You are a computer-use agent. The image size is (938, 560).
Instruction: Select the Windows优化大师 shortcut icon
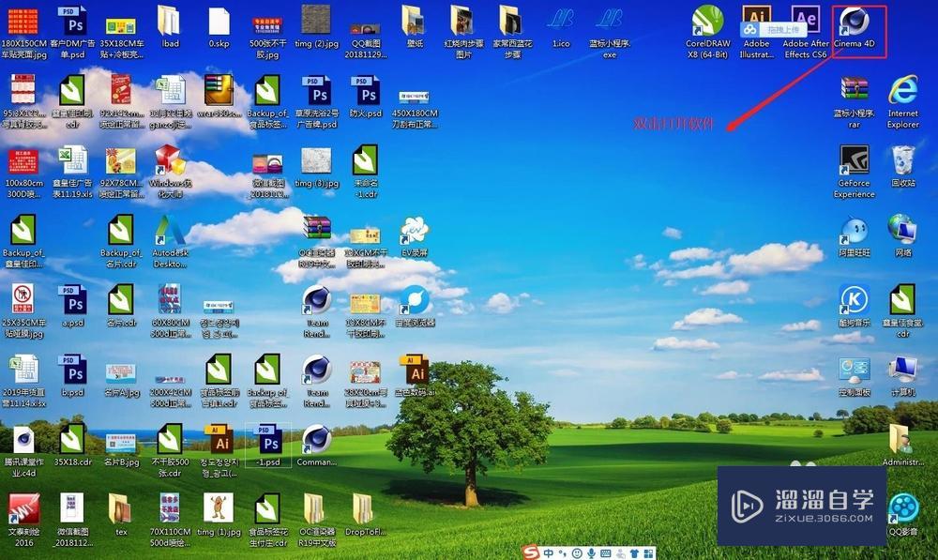coord(170,172)
